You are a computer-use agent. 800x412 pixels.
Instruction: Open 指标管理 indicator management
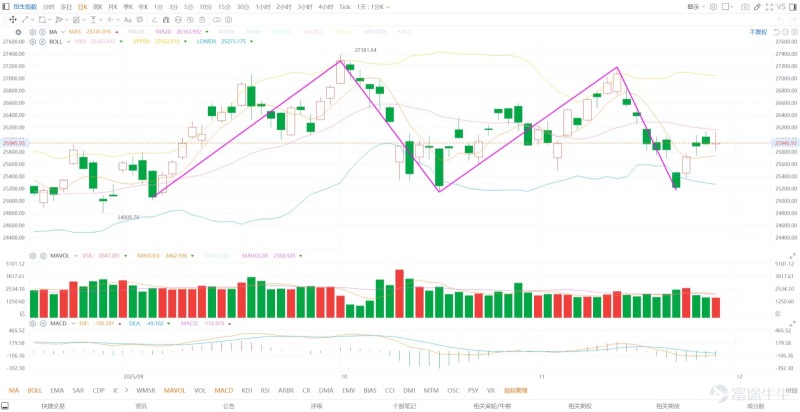click(x=514, y=391)
